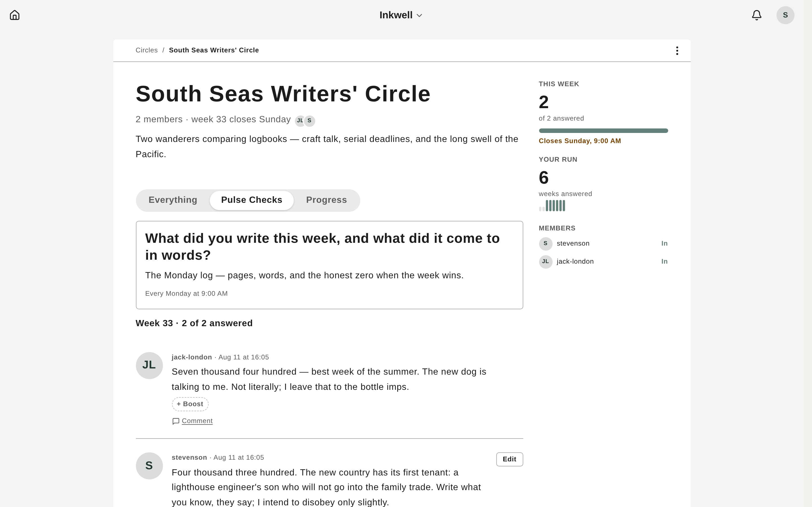Open the S profile avatar in the header
Image resolution: width=812 pixels, height=507 pixels.
pyautogui.click(x=785, y=15)
